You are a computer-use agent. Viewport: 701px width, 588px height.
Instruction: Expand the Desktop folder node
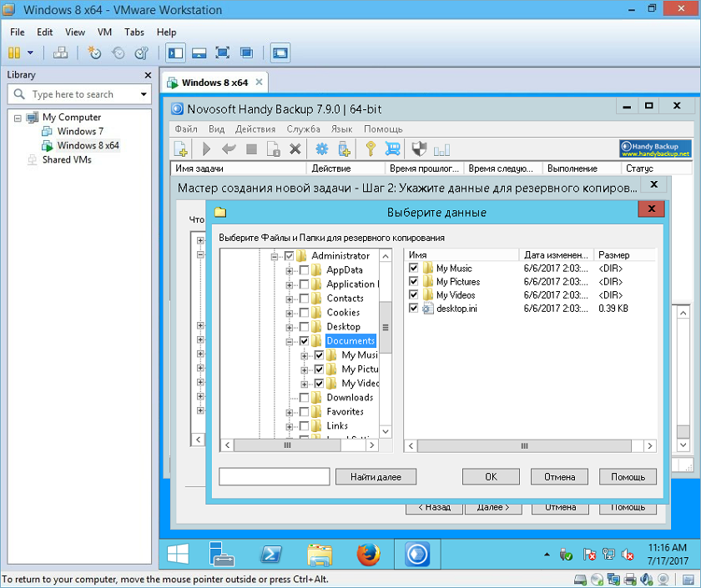(290, 328)
